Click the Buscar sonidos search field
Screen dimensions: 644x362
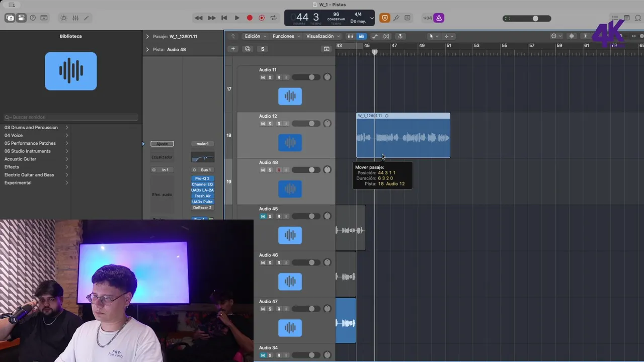tap(71, 117)
